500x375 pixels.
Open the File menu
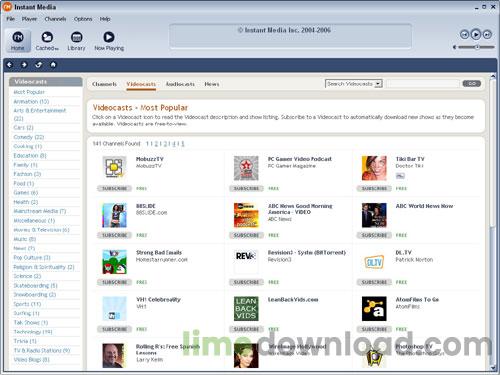(x=11, y=19)
